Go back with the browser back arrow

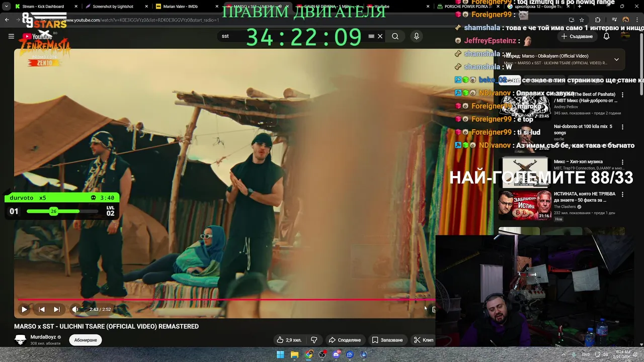pos(7,20)
